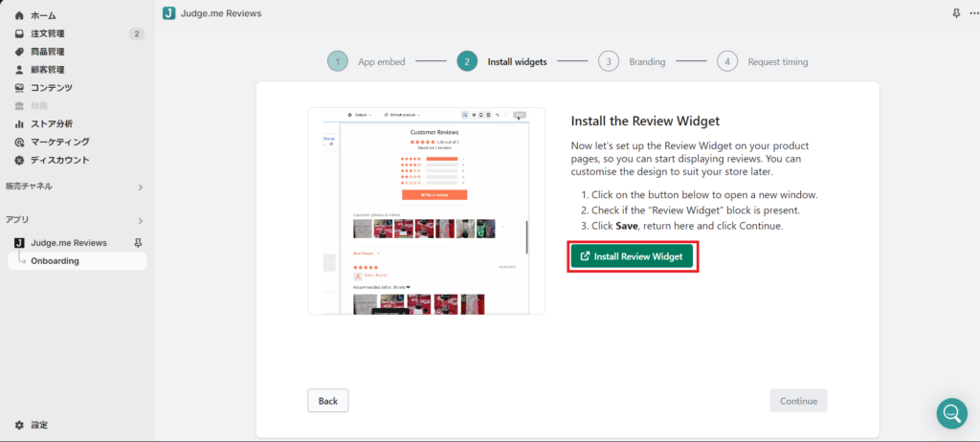
Task: Click the Judge.me J icon in sidebar
Action: click(19, 243)
